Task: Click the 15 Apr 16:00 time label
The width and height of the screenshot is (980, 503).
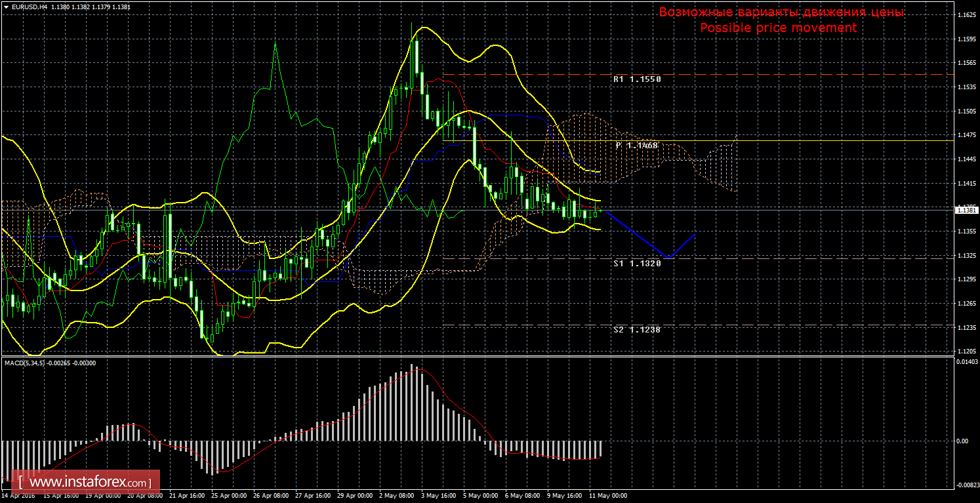Action: (x=62, y=496)
